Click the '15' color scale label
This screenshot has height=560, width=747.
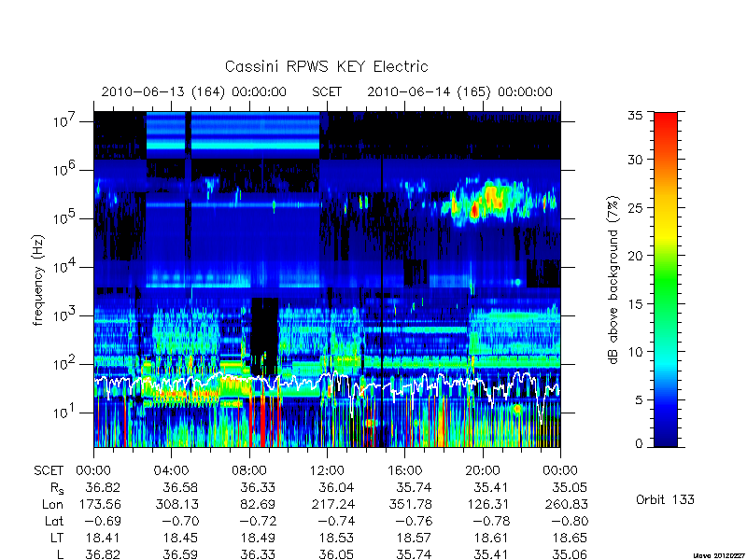(635, 304)
